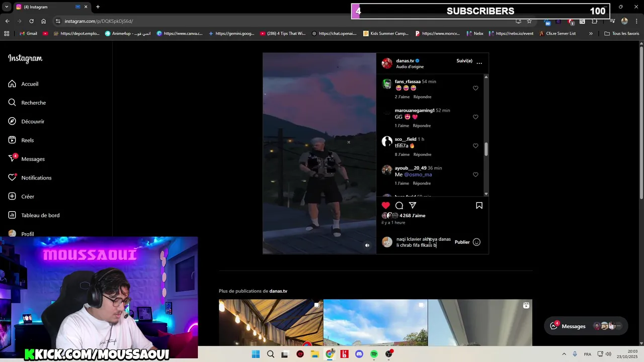
Task: Close the Instagram browser tab
Action: [86, 7]
